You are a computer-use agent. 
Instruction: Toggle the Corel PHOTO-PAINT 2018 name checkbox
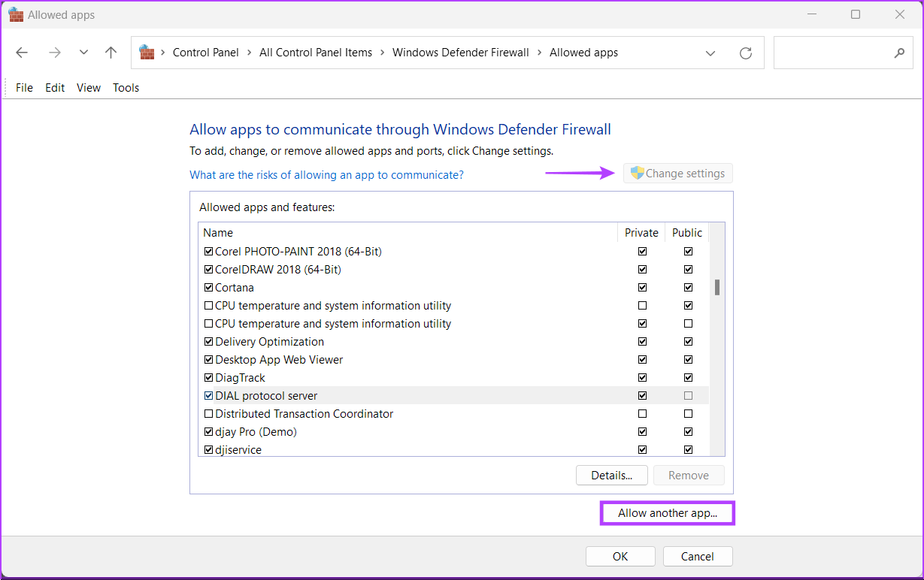(209, 252)
